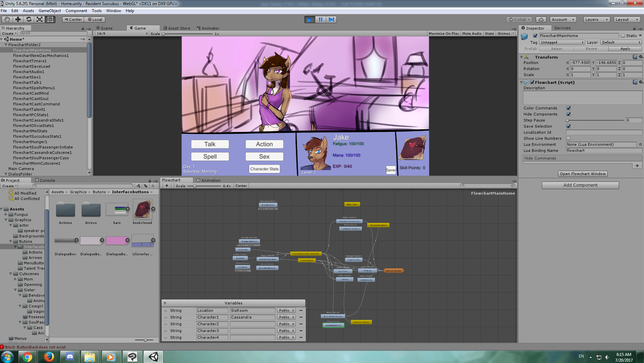Click the Transform help book icon
The height and width of the screenshot is (363, 644).
[x=635, y=57]
